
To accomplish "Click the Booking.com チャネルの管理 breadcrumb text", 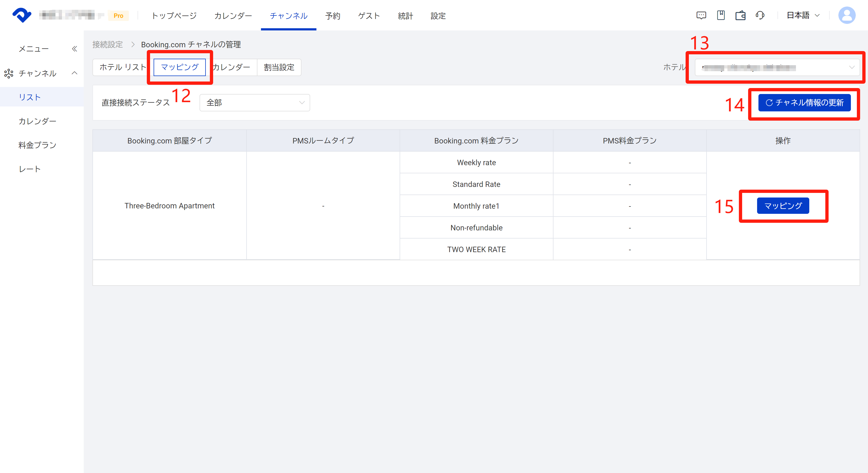I will tap(191, 45).
